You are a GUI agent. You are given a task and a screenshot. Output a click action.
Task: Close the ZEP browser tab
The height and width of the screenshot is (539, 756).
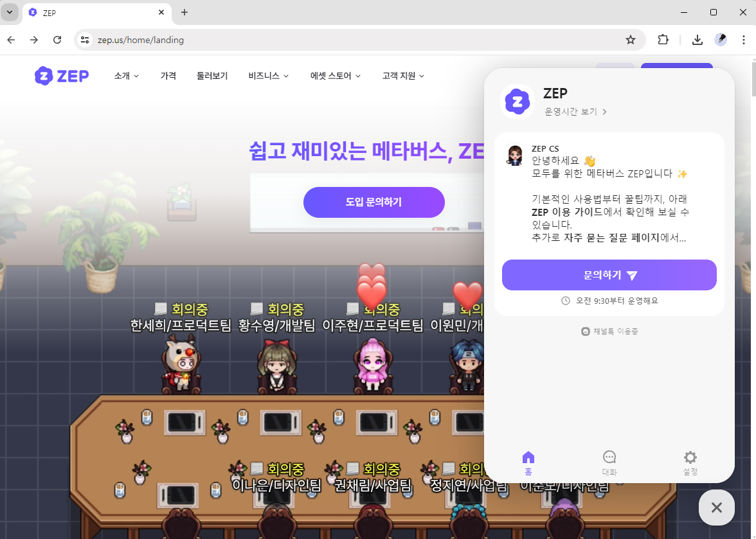click(161, 12)
